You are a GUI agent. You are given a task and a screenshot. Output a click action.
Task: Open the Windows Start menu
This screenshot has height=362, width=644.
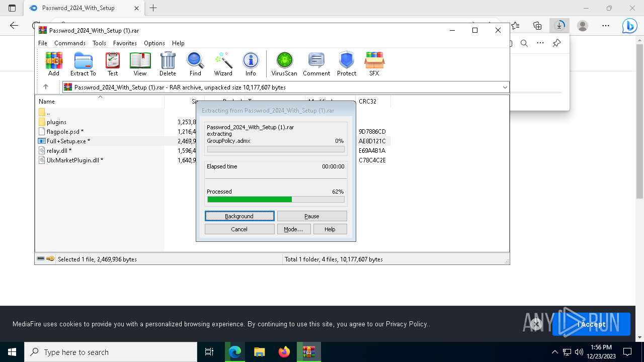12,352
